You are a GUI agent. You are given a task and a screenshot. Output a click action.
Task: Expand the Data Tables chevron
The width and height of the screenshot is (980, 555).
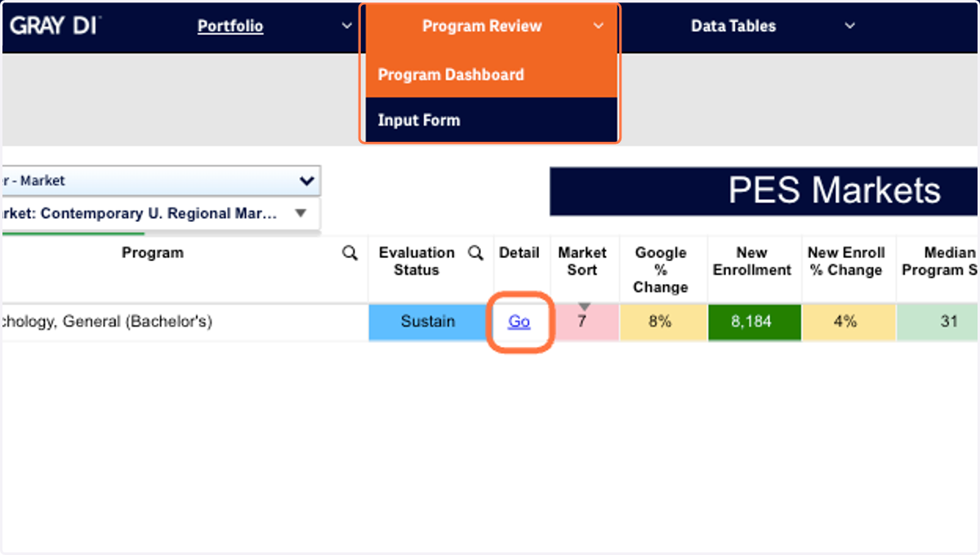click(849, 26)
